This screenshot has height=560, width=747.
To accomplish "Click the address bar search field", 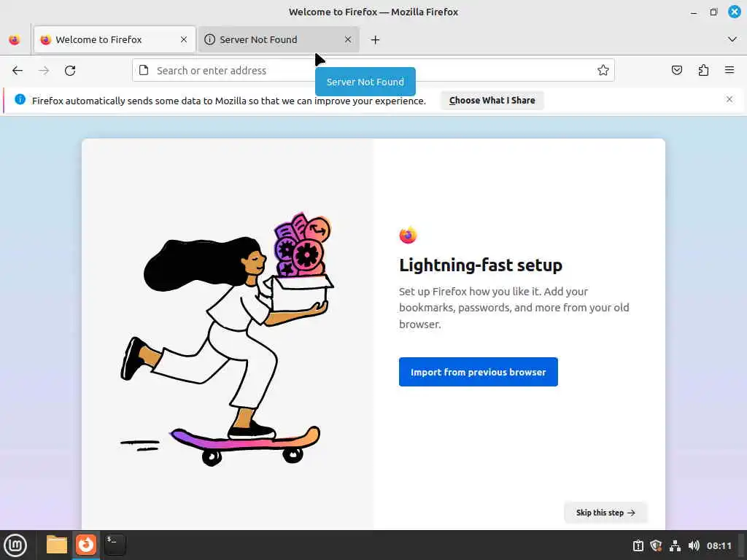I will [x=373, y=71].
